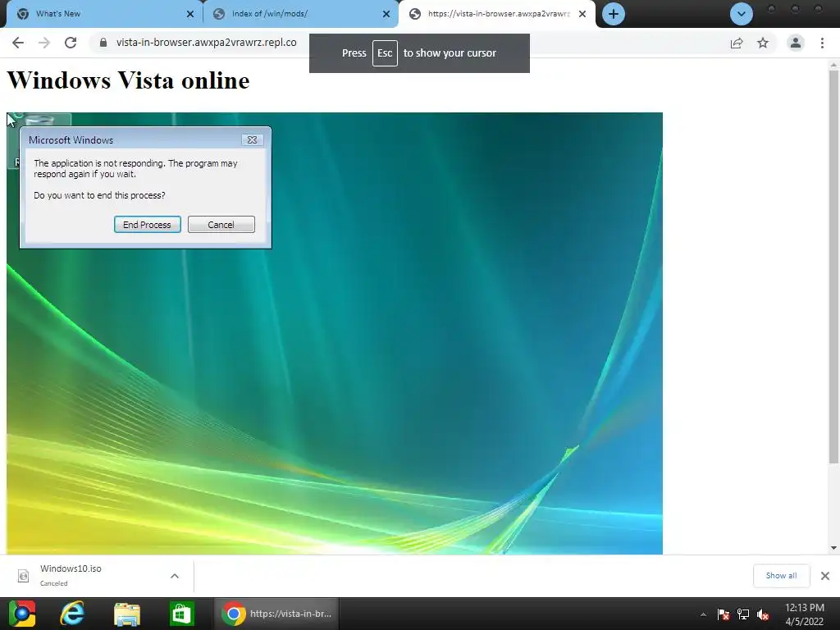
Task: Click the Esc key hint in the overlay
Action: 385,53
